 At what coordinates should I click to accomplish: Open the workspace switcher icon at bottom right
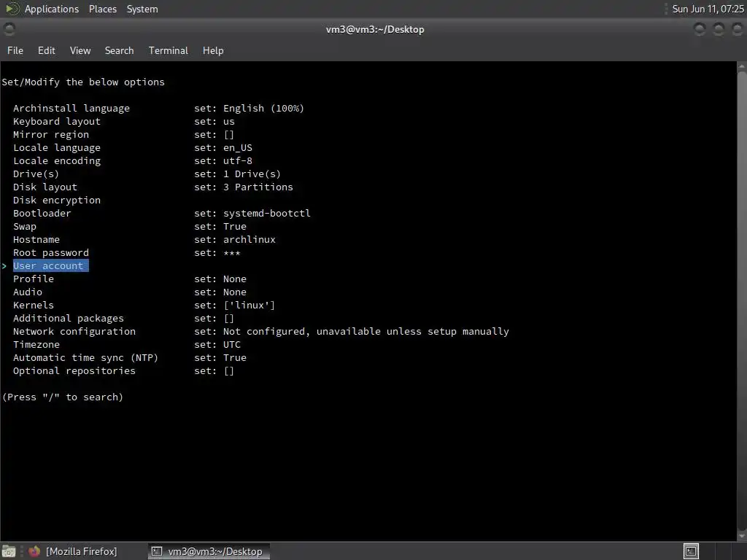[691, 551]
